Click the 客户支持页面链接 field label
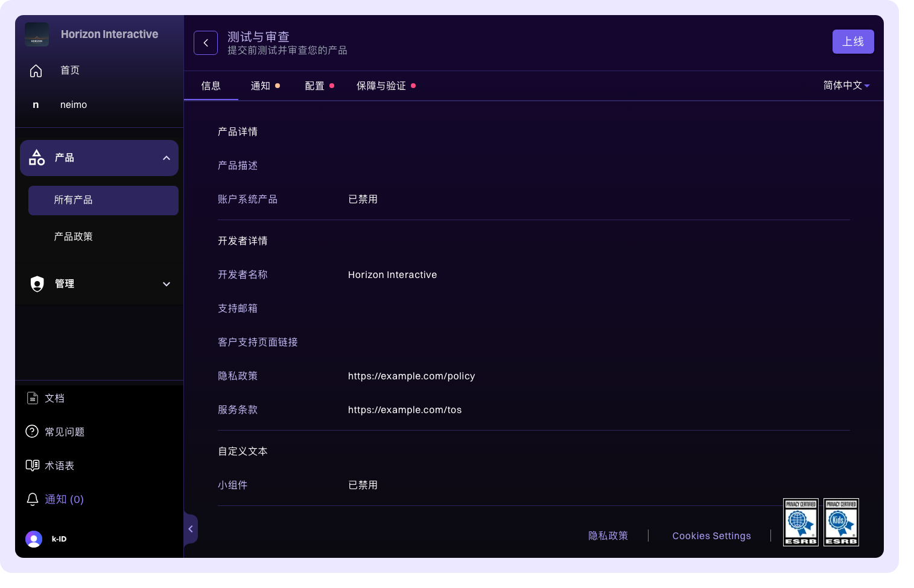Image resolution: width=914 pixels, height=588 pixels. click(x=258, y=342)
